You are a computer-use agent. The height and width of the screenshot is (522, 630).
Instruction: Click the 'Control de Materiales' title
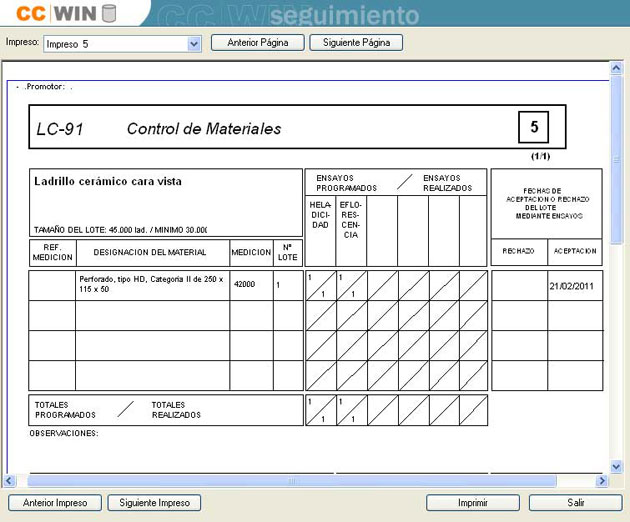[204, 129]
